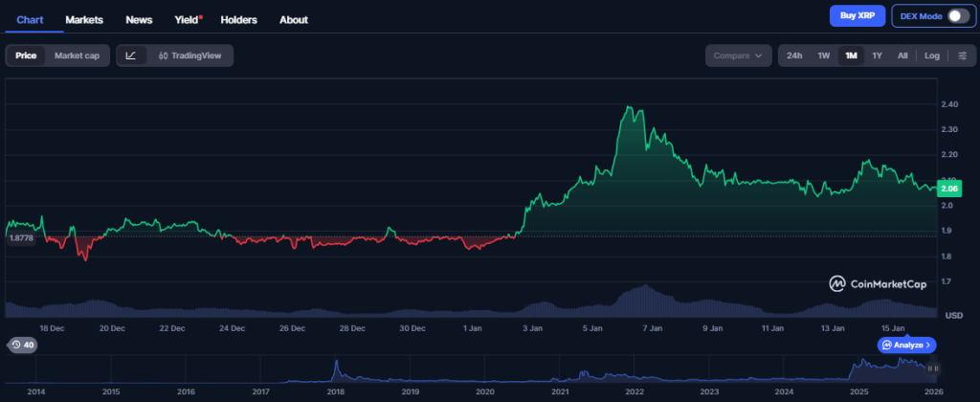Open chart settings sliders icon
This screenshot has height=402, width=980.
[x=962, y=56]
